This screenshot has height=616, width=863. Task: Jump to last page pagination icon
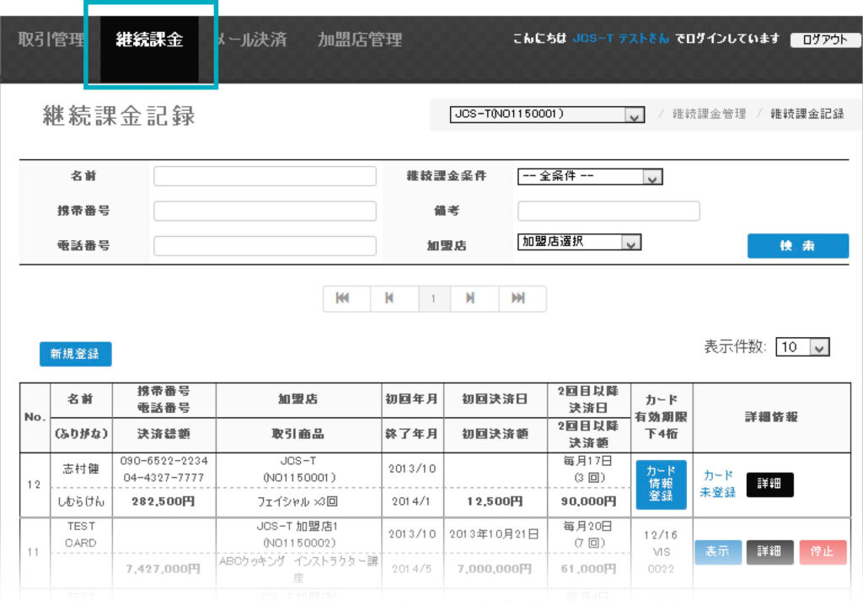(x=519, y=298)
